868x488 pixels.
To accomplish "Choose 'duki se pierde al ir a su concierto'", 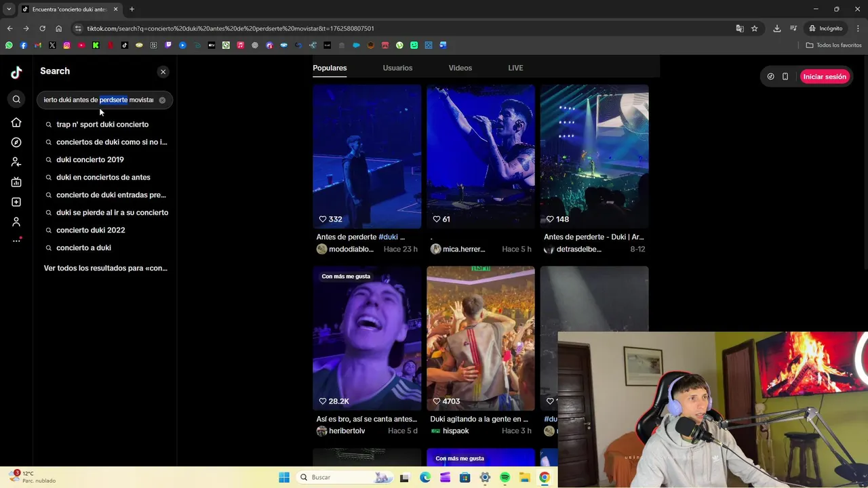I will (112, 212).
